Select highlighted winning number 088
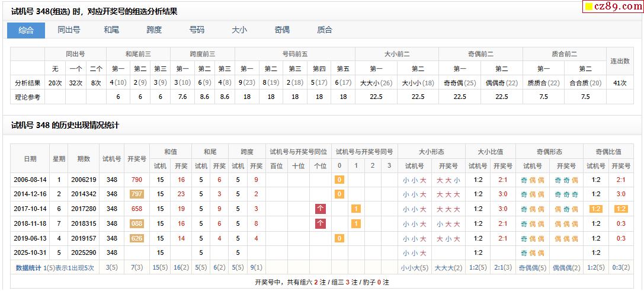Screen dimensions: 644x291 (x=136, y=223)
